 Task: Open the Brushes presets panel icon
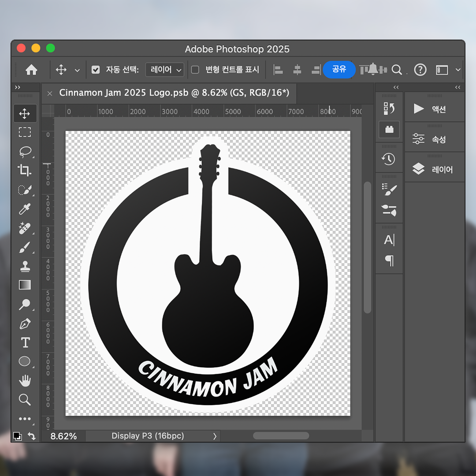(x=389, y=210)
